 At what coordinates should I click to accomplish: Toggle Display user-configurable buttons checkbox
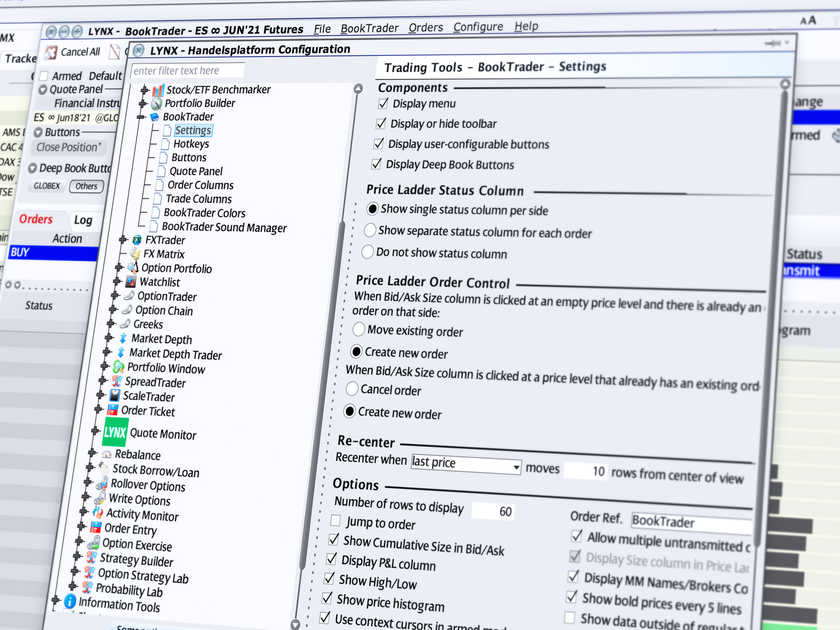click(x=378, y=144)
